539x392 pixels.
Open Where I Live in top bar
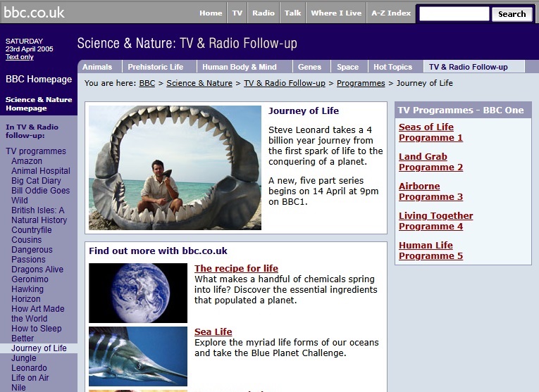pyautogui.click(x=336, y=13)
